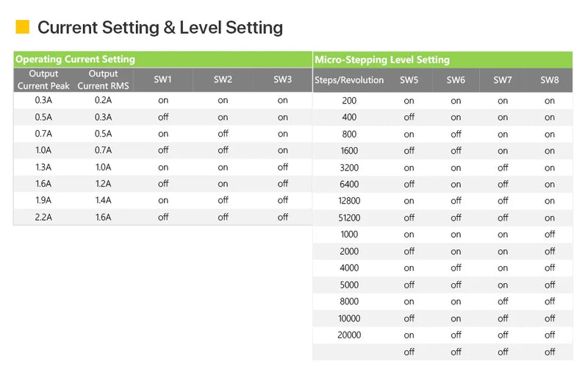
Task: Click the SW2 column header
Action: coord(223,79)
